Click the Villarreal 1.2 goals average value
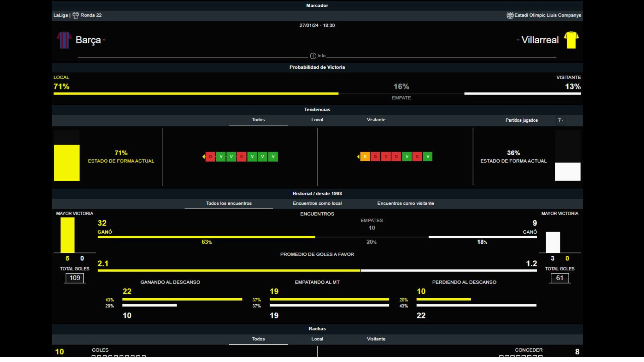The width and height of the screenshot is (644, 362). [x=531, y=264]
